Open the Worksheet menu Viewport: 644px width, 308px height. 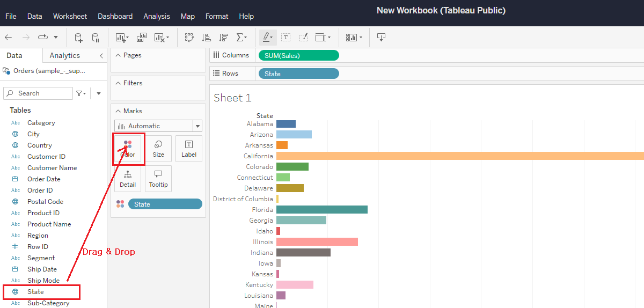pyautogui.click(x=70, y=16)
